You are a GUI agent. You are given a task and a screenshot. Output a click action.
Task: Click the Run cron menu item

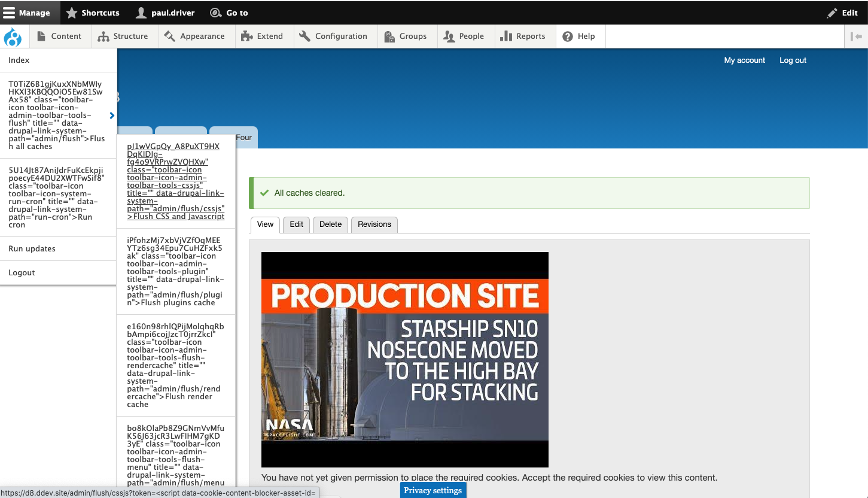(x=58, y=198)
